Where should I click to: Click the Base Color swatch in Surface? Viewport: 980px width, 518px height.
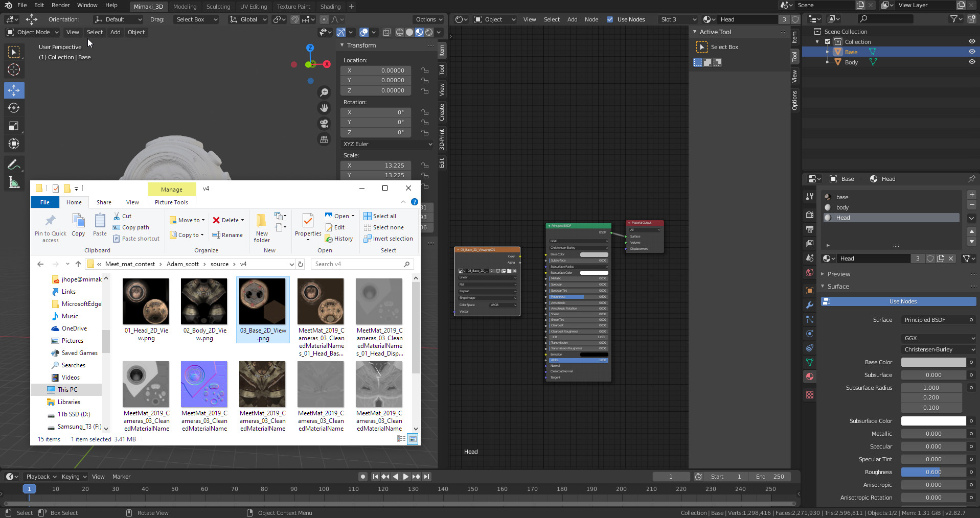(933, 362)
